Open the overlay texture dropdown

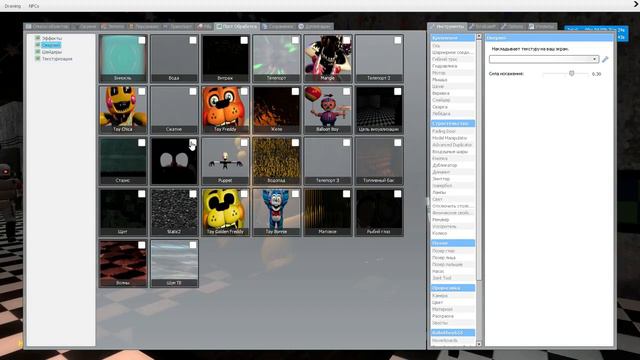(x=544, y=59)
